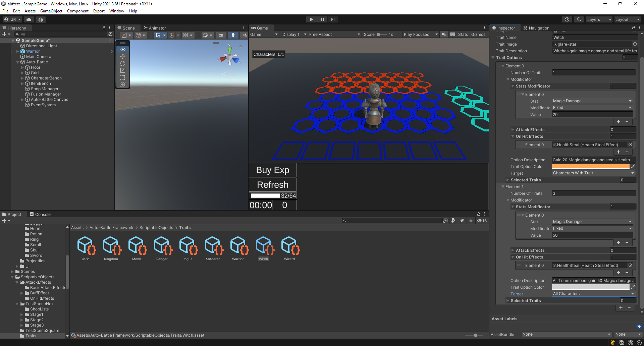Toggle mute audio in Game view

tap(444, 35)
